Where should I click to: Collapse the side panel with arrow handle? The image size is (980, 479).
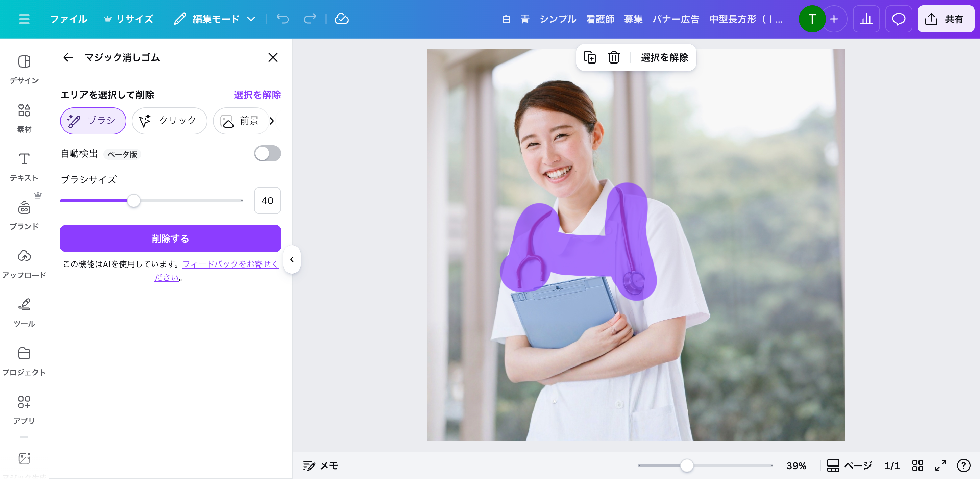292,259
